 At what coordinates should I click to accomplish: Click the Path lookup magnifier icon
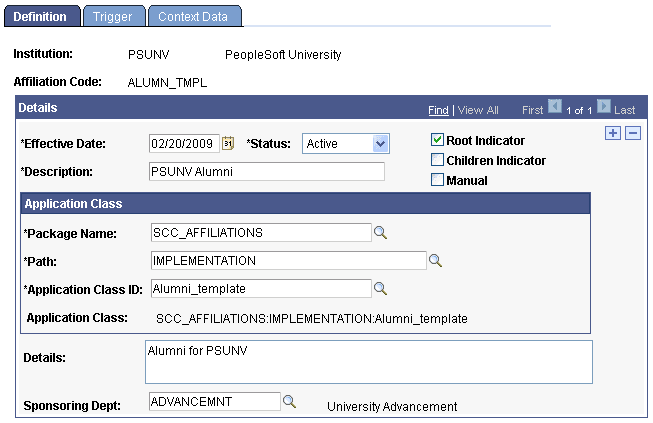coord(435,261)
